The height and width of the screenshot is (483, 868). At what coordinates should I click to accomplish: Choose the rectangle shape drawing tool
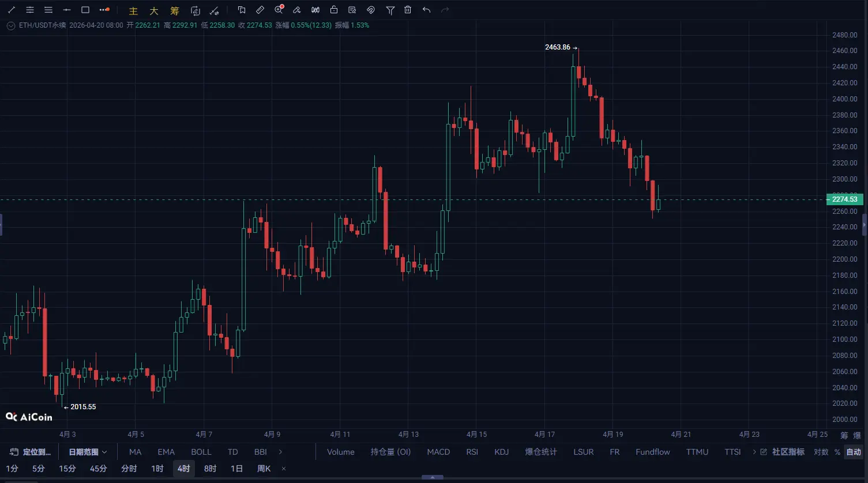pyautogui.click(x=85, y=10)
